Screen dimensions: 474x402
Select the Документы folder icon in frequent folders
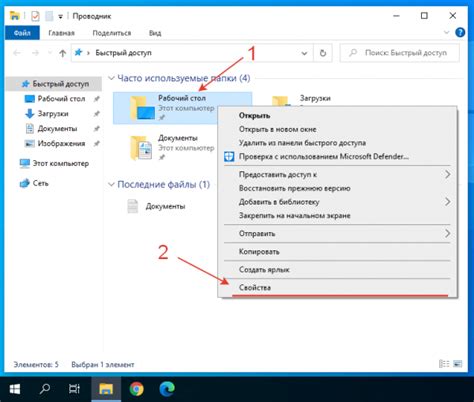pyautogui.click(x=142, y=148)
